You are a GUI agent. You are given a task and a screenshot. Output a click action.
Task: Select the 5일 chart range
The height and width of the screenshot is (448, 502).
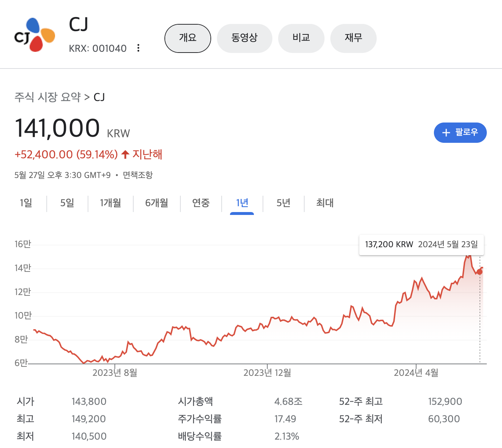coord(67,203)
